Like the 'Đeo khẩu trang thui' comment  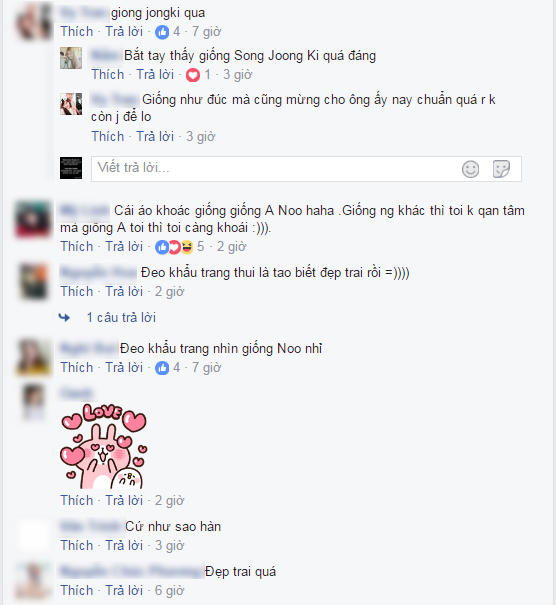click(x=77, y=292)
